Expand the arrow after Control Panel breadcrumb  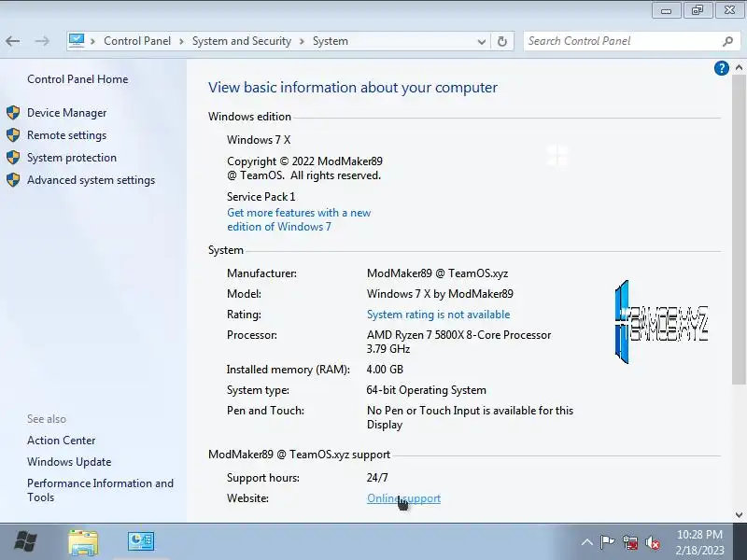point(181,41)
